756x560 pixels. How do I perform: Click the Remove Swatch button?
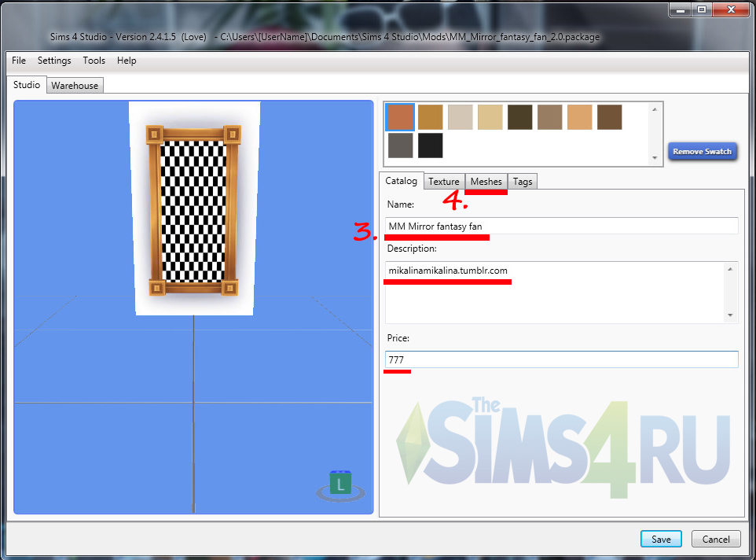coord(702,151)
